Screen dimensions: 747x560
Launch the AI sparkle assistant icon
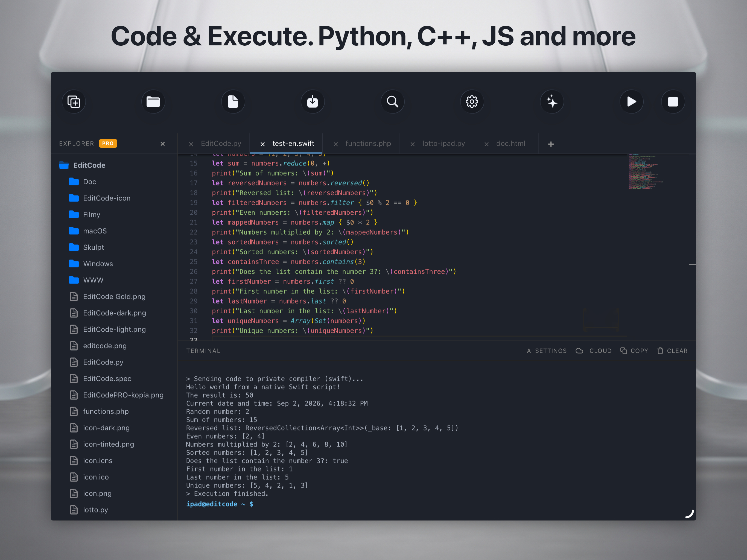coord(552,102)
